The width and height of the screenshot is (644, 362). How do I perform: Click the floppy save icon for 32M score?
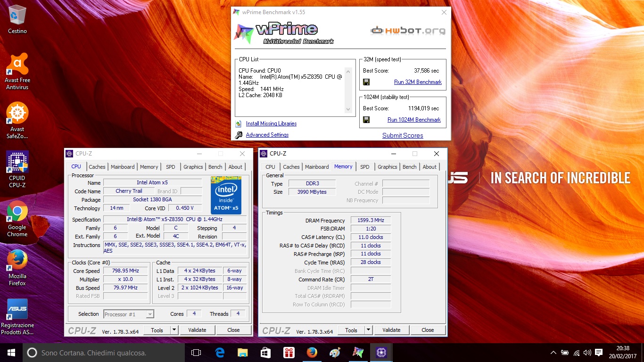point(366,82)
